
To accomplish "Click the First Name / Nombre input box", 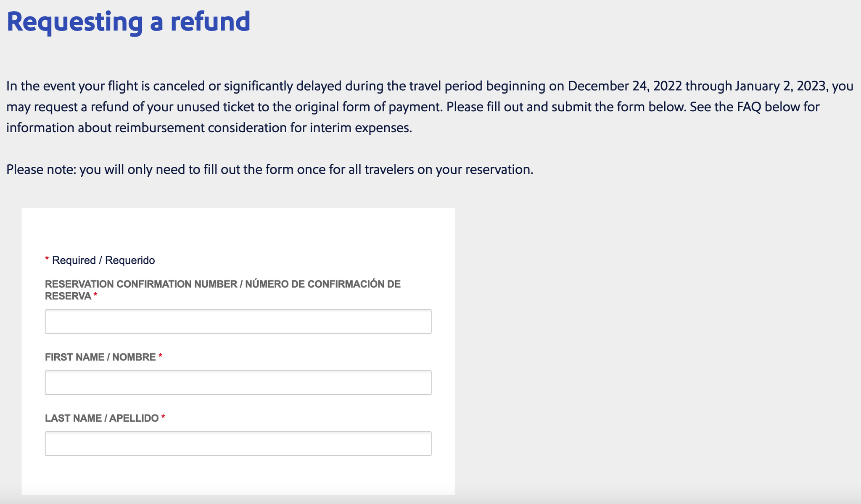I will coord(238,382).
